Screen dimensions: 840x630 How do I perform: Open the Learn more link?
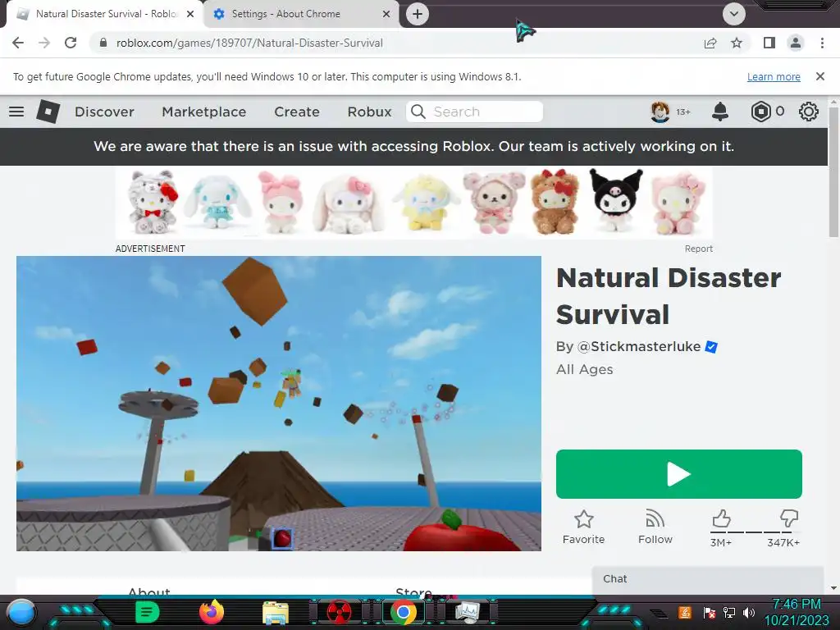(x=774, y=76)
